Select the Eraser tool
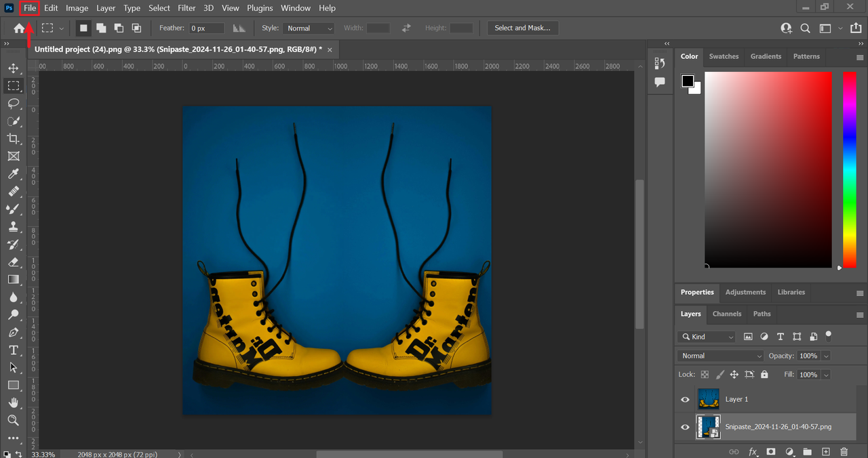 click(13, 262)
